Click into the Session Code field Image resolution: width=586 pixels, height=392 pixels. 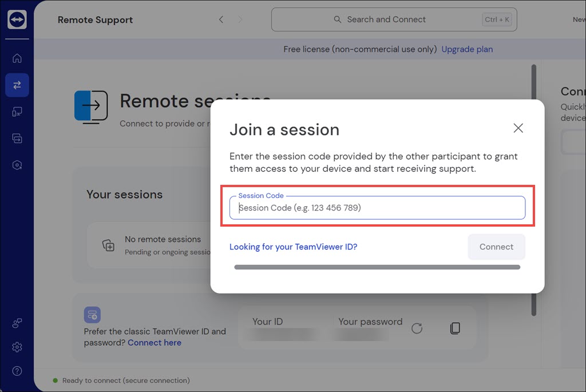pos(377,208)
